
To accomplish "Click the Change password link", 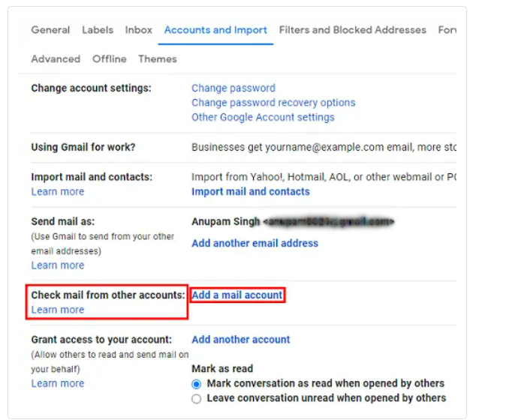I will (x=233, y=88).
